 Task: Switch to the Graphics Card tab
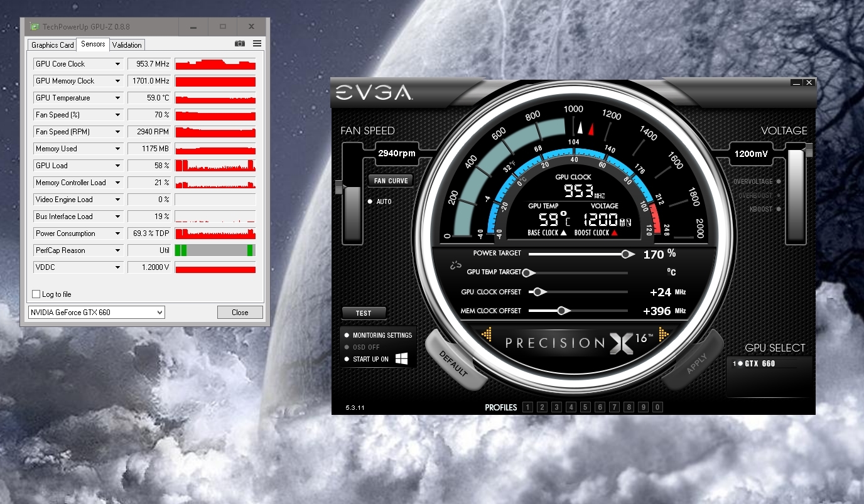[53, 45]
